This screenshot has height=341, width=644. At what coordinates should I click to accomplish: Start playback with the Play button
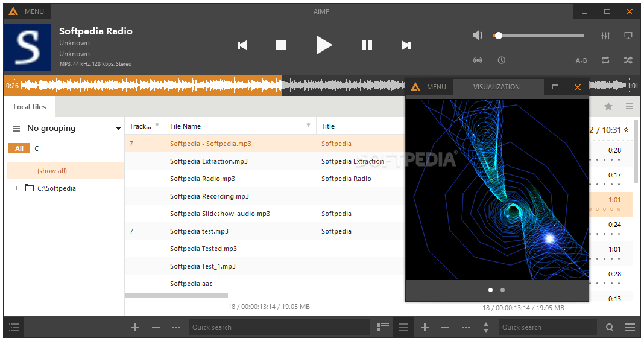pos(324,45)
